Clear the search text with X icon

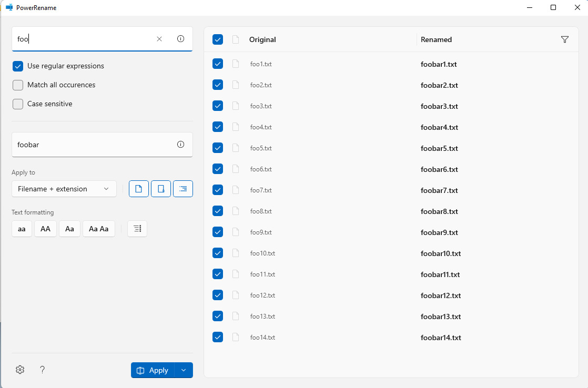click(159, 39)
